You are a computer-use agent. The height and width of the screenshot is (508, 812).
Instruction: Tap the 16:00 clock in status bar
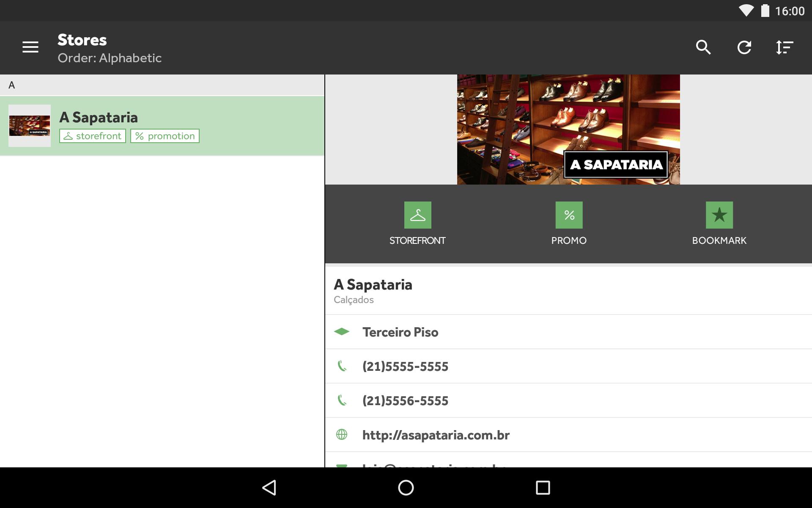coord(790,11)
